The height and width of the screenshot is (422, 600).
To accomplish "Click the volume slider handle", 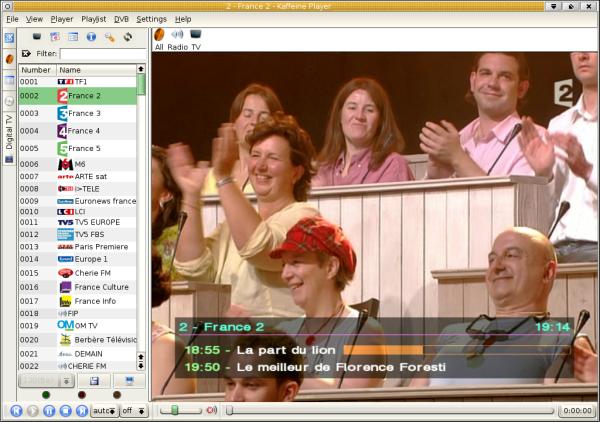I will pos(174,411).
